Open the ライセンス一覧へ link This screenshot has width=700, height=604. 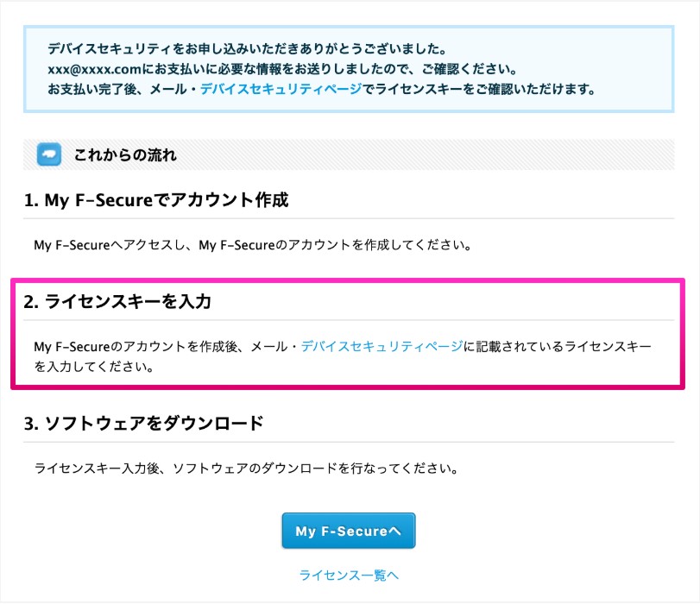348,575
